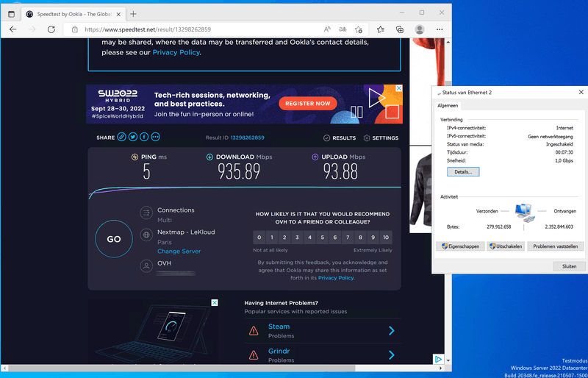
Task: Click the browser back arrow
Action: pos(13,29)
